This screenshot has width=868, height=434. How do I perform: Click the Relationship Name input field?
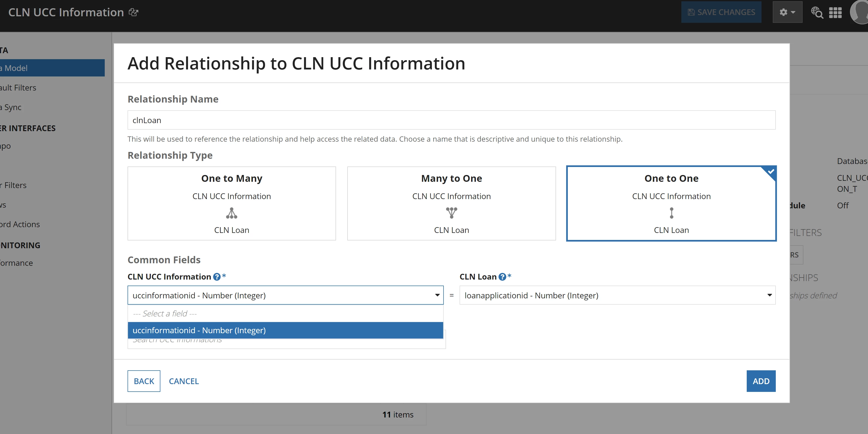pyautogui.click(x=452, y=120)
